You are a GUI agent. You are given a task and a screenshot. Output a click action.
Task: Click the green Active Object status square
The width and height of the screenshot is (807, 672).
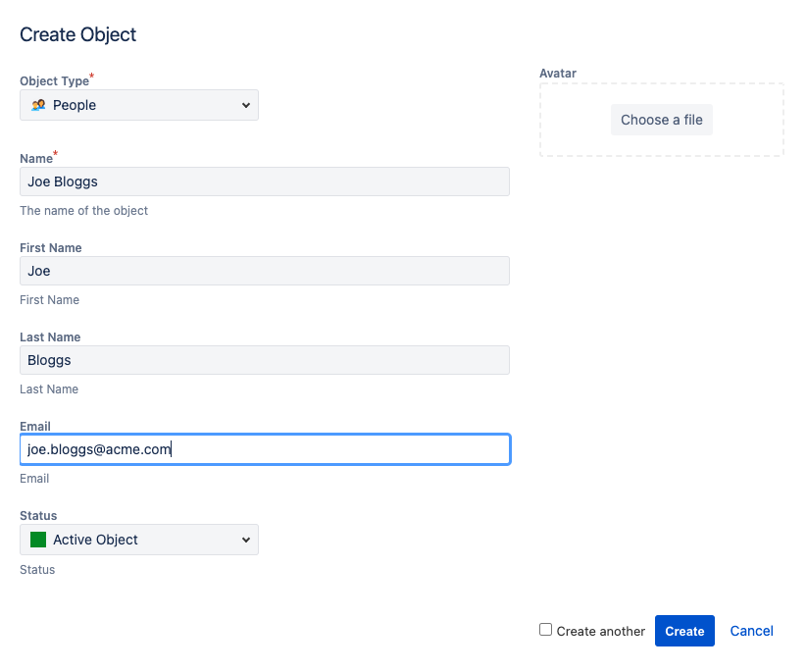tap(38, 540)
